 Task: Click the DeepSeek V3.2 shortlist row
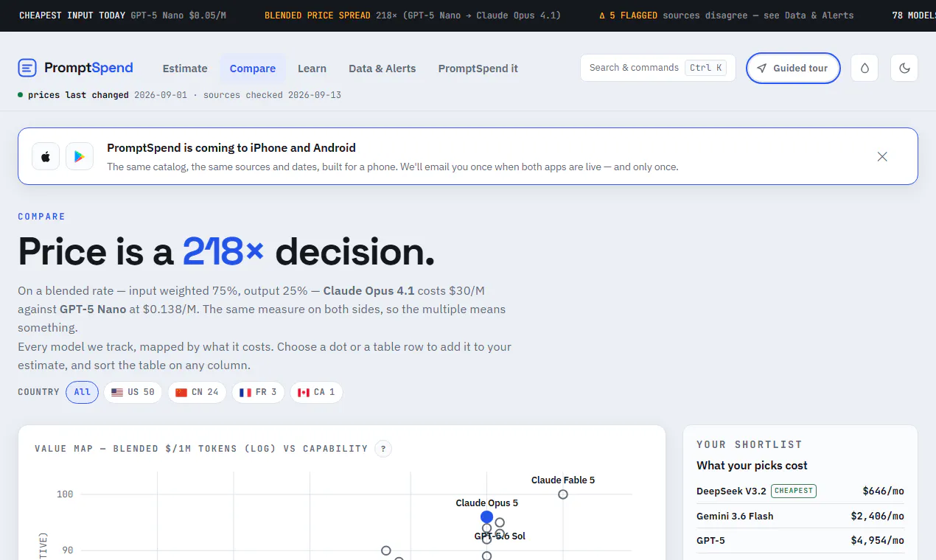[800, 491]
